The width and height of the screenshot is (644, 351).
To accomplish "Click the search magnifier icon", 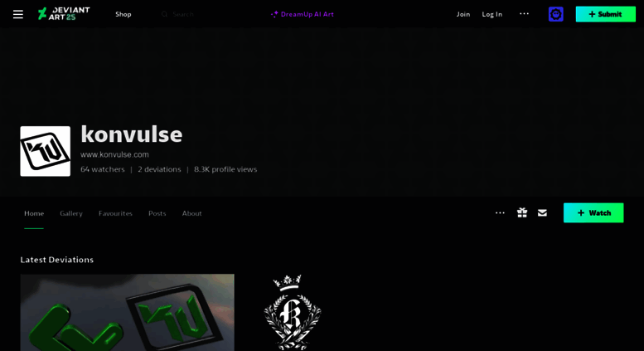I will tap(164, 14).
